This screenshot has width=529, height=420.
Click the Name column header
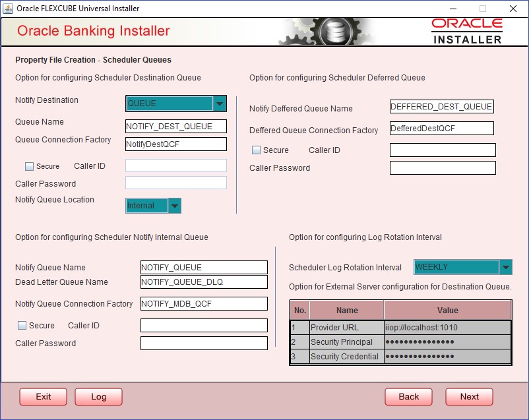point(347,311)
